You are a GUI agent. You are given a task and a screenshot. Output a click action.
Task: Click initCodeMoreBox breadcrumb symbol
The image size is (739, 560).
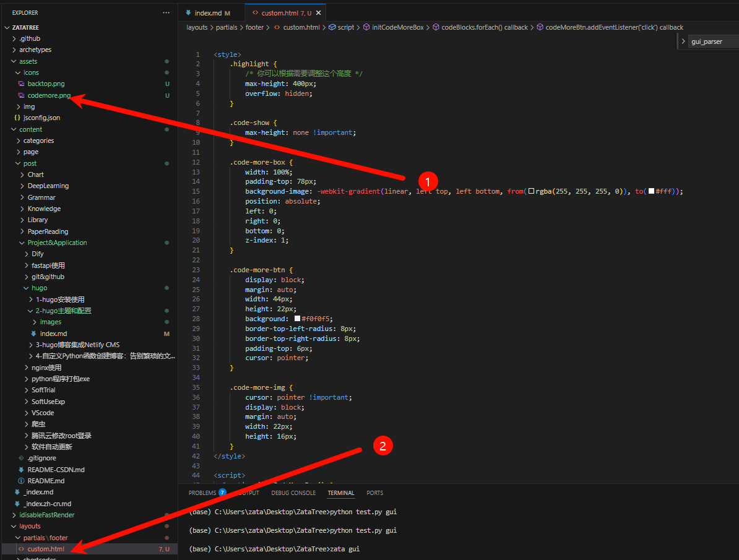point(397,27)
